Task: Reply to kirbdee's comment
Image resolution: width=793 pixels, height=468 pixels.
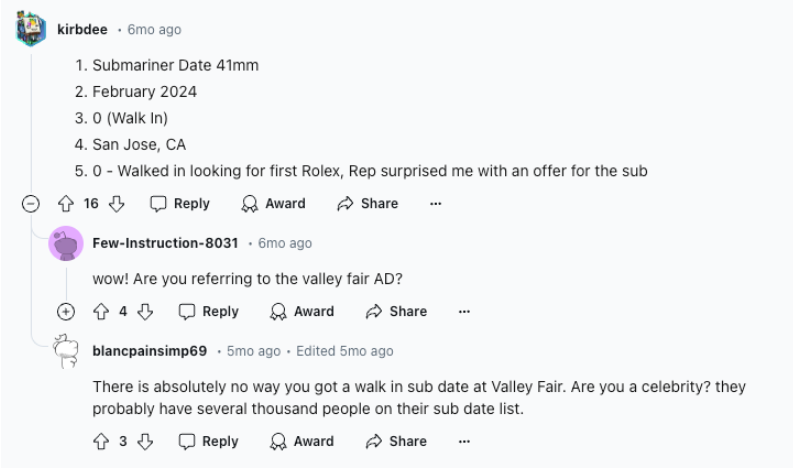Action: coord(180,204)
